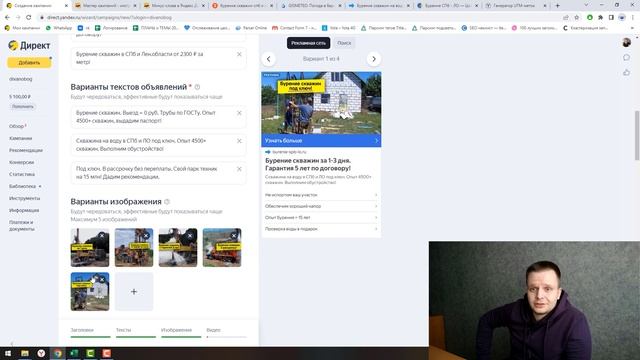Go back with the browser back arrow

(x=7, y=18)
